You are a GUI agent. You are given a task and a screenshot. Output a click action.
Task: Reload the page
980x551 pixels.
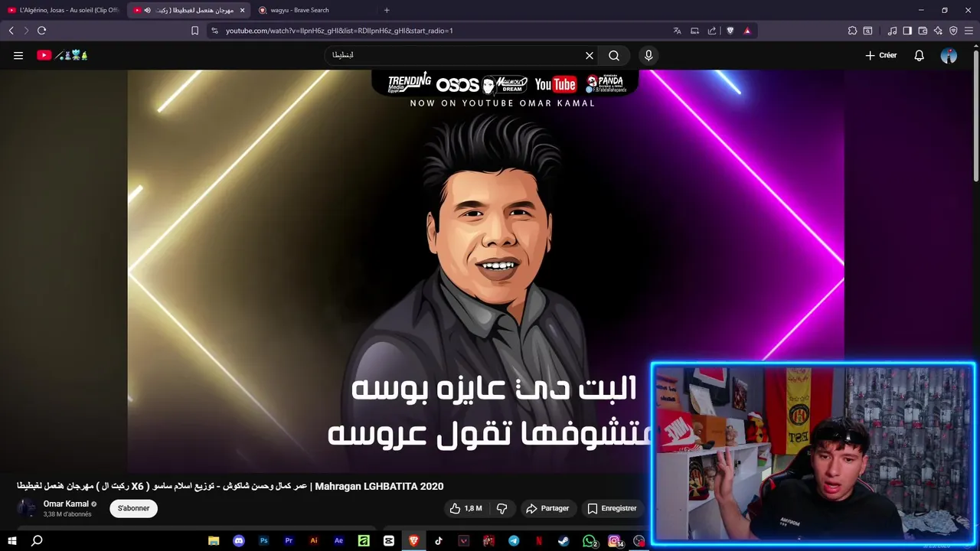pos(41,31)
